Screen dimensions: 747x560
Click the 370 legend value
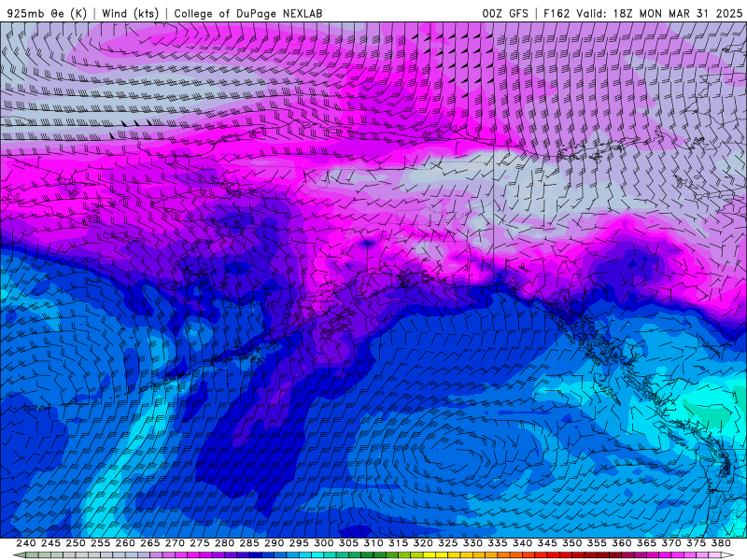point(671,543)
